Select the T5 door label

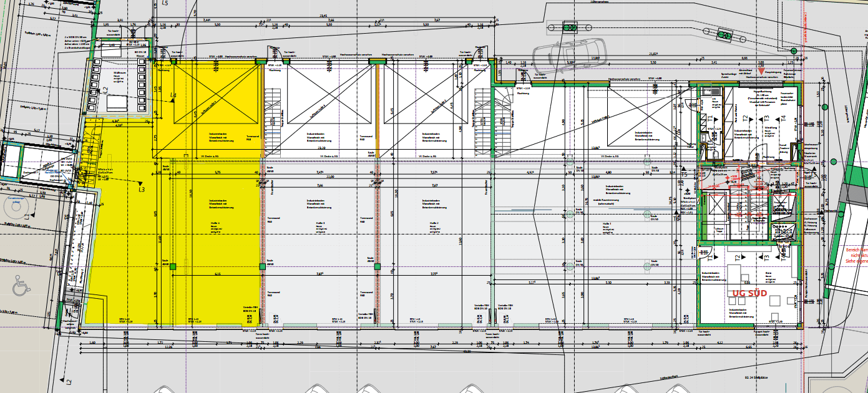coord(684,175)
